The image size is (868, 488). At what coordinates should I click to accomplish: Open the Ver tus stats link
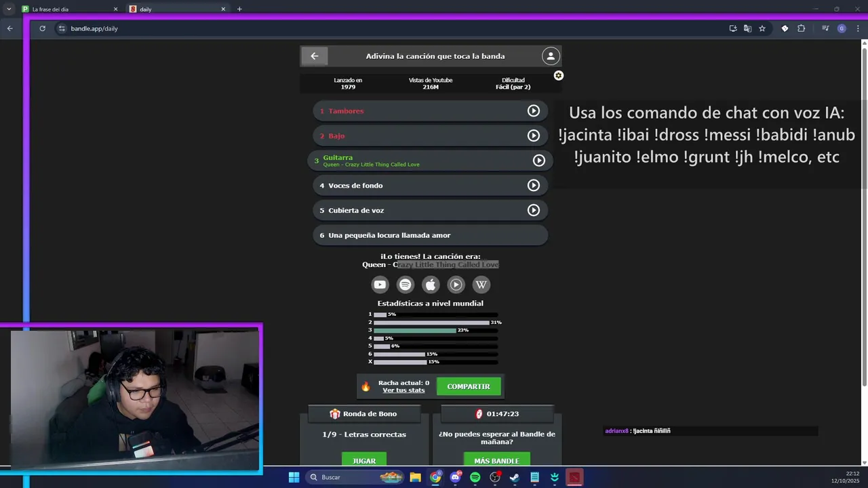tap(403, 390)
